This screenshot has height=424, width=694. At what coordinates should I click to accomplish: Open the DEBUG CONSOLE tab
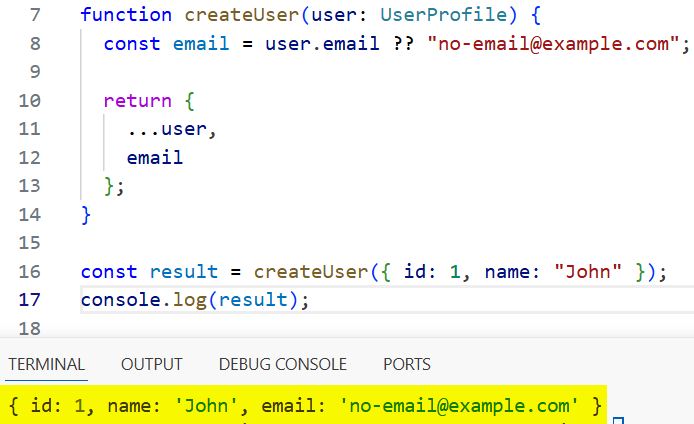pos(283,364)
